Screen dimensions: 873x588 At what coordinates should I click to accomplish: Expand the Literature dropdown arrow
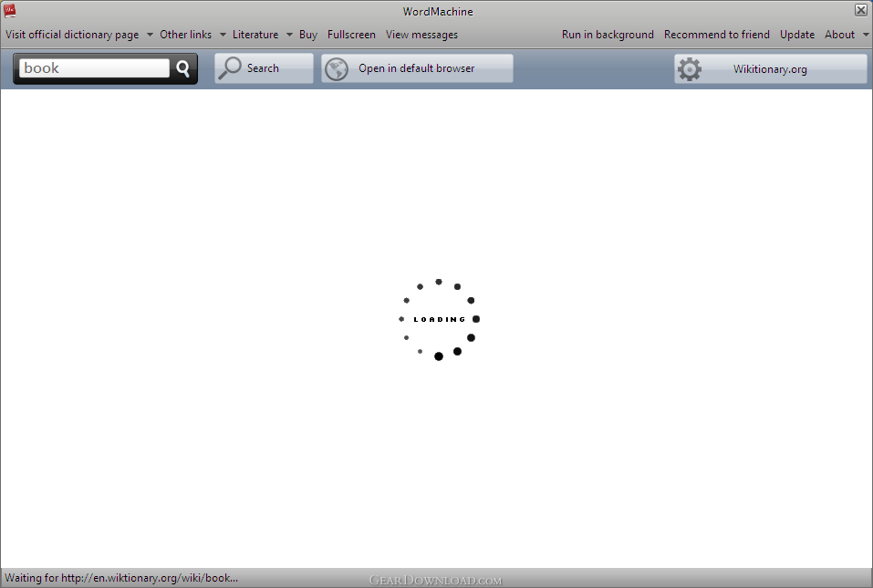[289, 35]
